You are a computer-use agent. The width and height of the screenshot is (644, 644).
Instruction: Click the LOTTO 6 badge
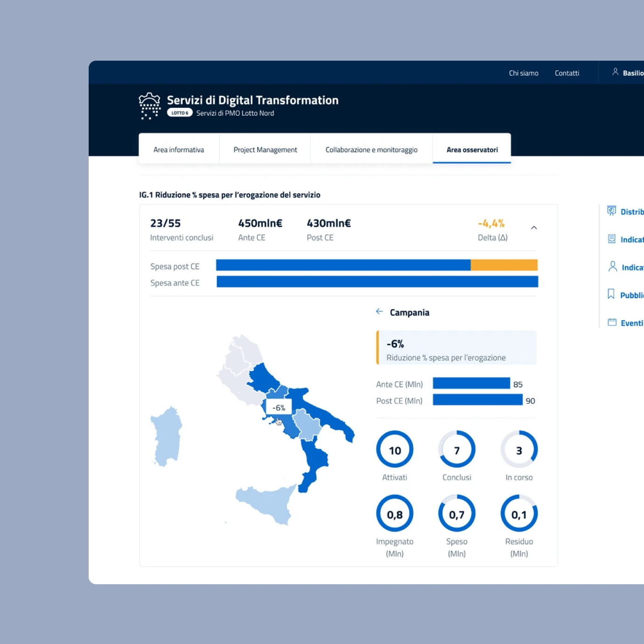point(180,113)
